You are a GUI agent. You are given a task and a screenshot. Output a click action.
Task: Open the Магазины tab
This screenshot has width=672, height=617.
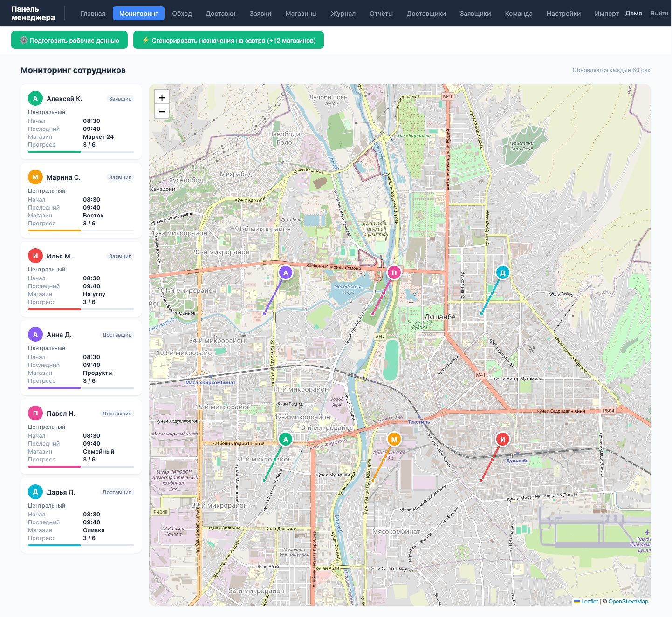point(301,14)
